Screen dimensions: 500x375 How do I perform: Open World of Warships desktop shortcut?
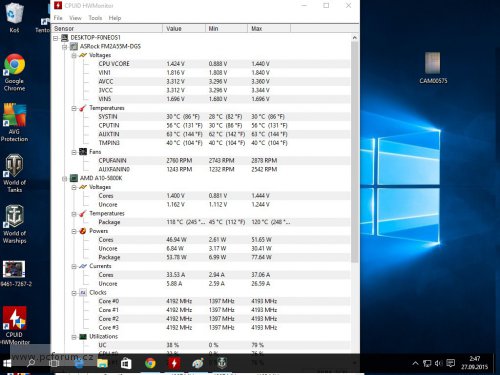pos(14,225)
